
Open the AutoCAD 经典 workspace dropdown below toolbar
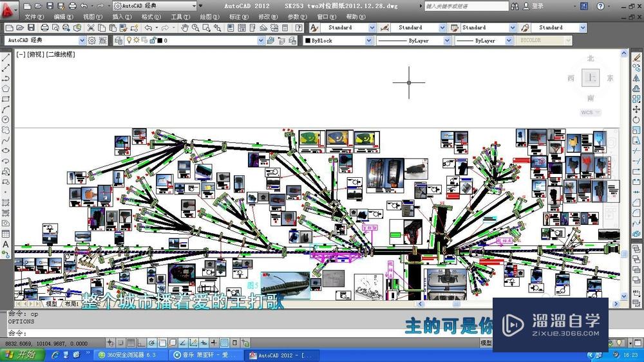coord(82,41)
